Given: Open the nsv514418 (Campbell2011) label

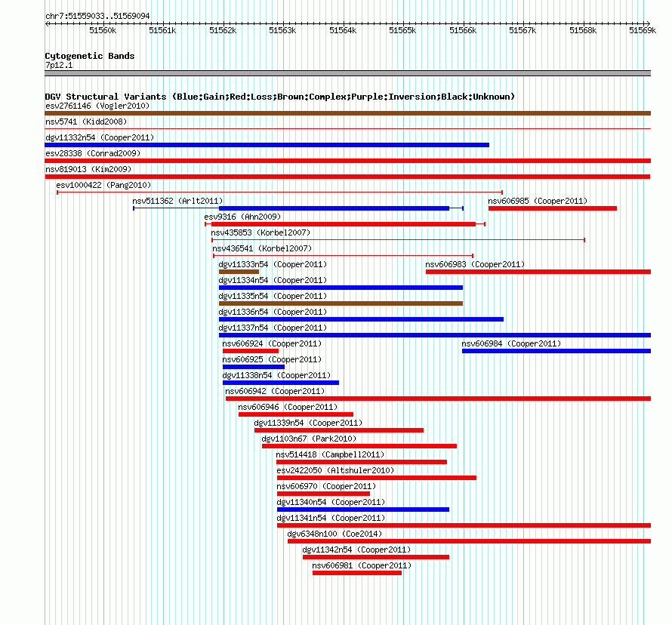Looking at the screenshot, I should pyautogui.click(x=330, y=454).
